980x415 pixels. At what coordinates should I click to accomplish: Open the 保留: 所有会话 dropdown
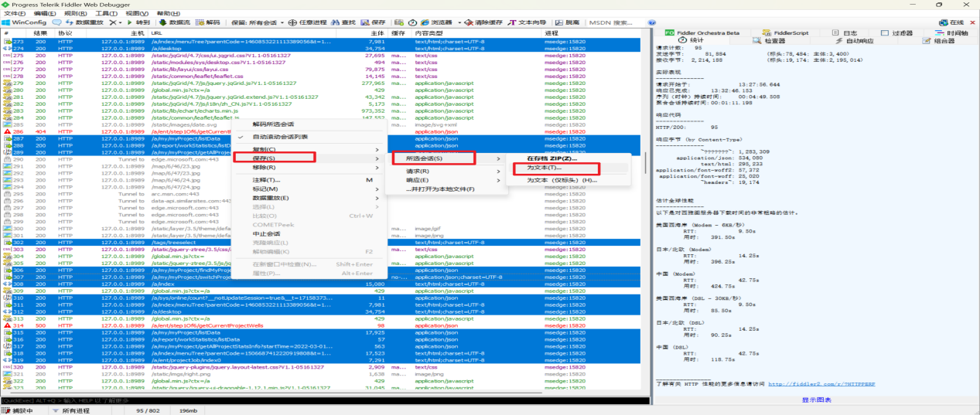(x=258, y=22)
